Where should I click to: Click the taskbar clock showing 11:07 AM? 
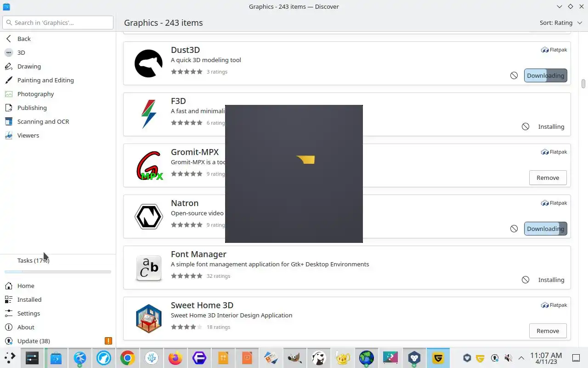tap(546, 358)
